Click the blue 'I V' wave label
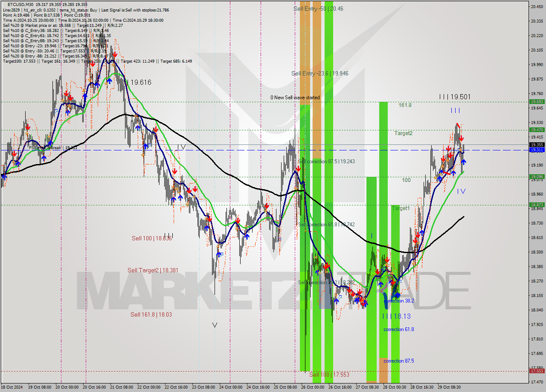This screenshot has width=546, height=392. [x=461, y=191]
